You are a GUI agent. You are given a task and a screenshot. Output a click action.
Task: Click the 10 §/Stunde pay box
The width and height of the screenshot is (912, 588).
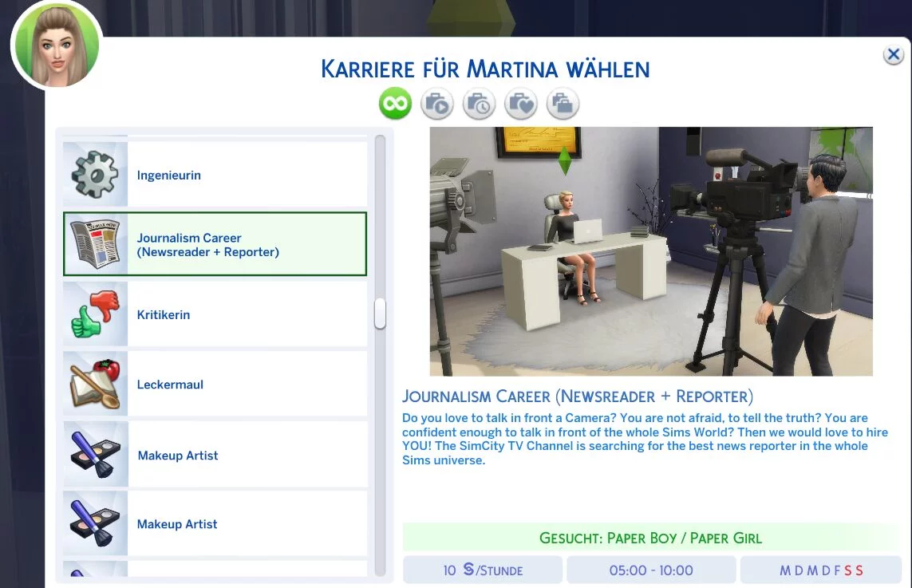(x=483, y=570)
